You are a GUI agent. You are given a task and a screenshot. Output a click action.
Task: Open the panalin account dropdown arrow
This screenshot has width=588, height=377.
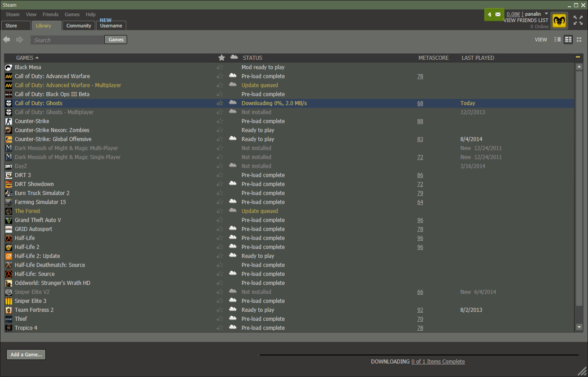pyautogui.click(x=545, y=14)
